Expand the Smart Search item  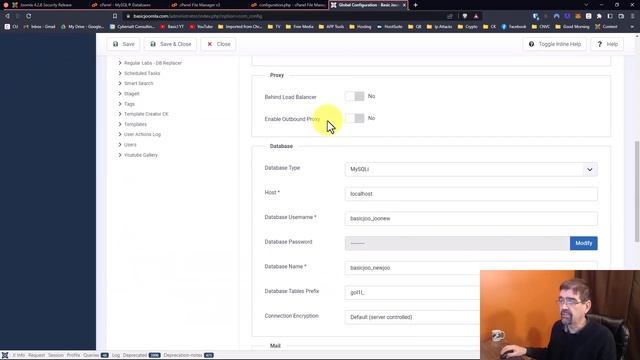coord(136,83)
